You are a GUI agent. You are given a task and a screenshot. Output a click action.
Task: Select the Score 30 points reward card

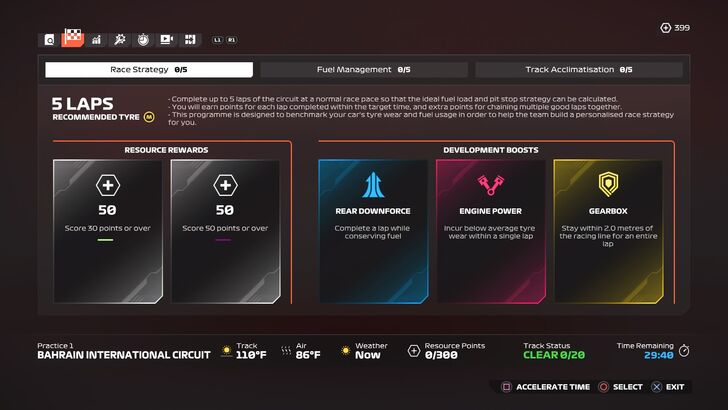[108, 232]
